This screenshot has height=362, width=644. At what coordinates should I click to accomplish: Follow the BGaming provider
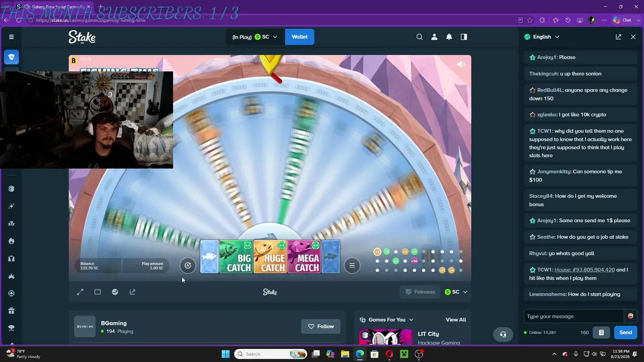(321, 326)
